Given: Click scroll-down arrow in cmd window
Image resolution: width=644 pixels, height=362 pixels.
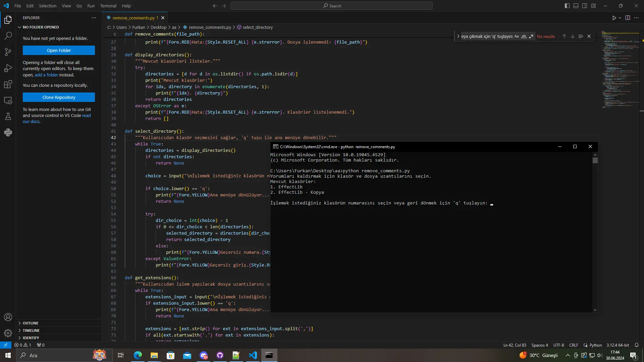Looking at the screenshot, I should (x=595, y=310).
